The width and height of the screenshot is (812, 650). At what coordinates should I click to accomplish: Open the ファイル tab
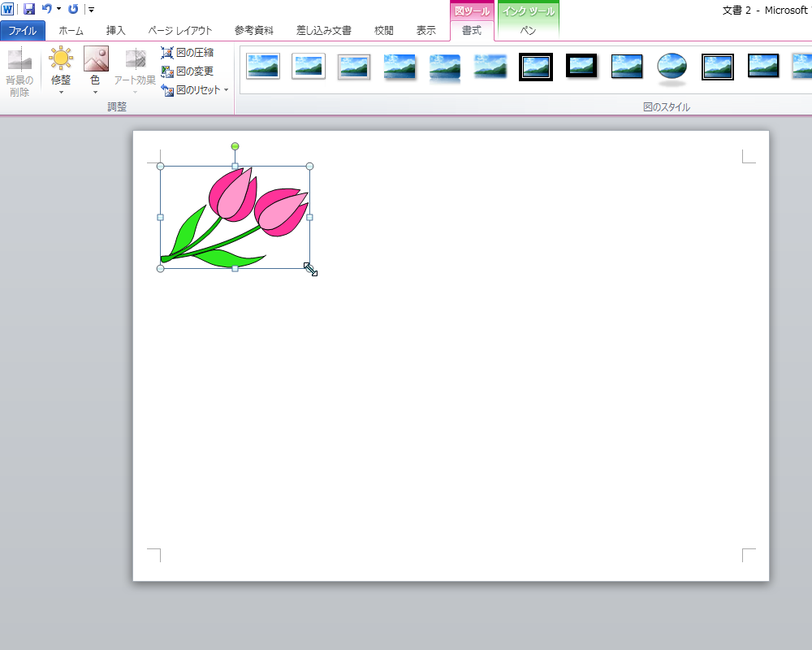(x=23, y=31)
